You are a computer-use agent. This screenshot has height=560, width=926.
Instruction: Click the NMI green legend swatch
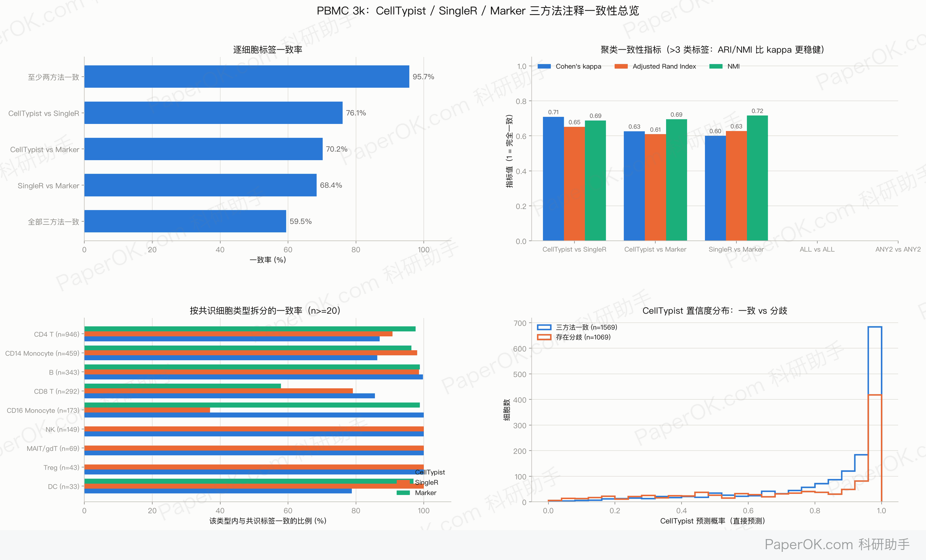click(x=715, y=66)
